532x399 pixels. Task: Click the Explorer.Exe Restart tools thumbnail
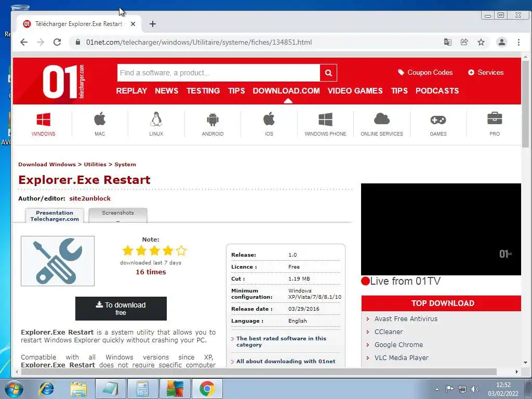(58, 261)
